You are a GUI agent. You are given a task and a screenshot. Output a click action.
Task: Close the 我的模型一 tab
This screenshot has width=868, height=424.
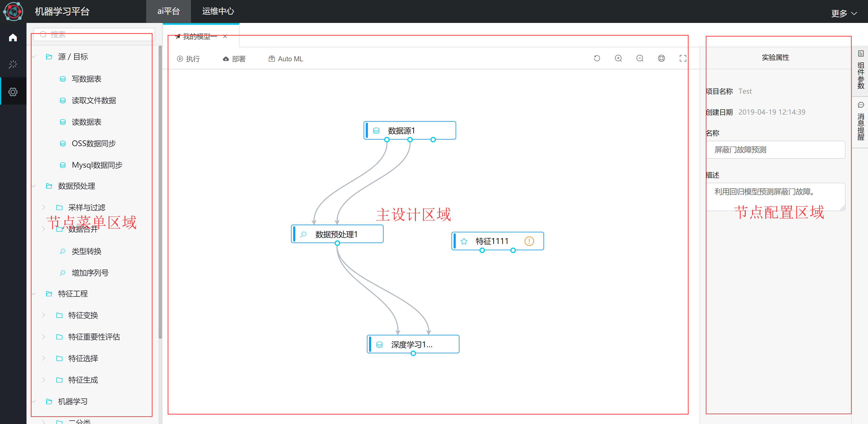tap(225, 37)
